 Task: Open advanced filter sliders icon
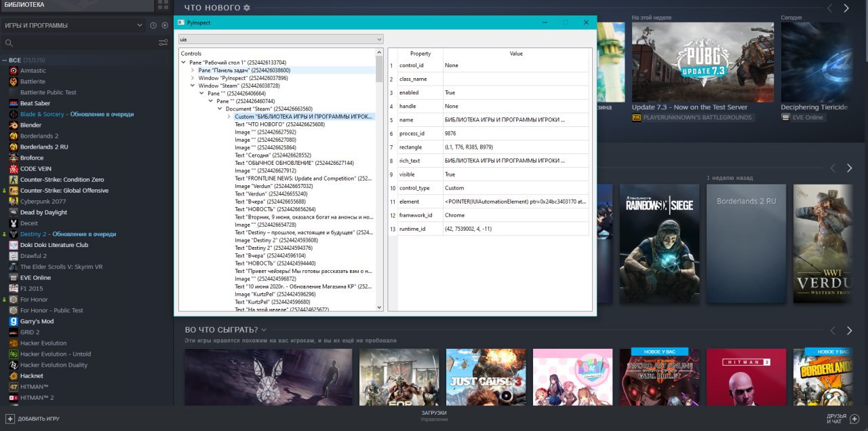[x=163, y=43]
